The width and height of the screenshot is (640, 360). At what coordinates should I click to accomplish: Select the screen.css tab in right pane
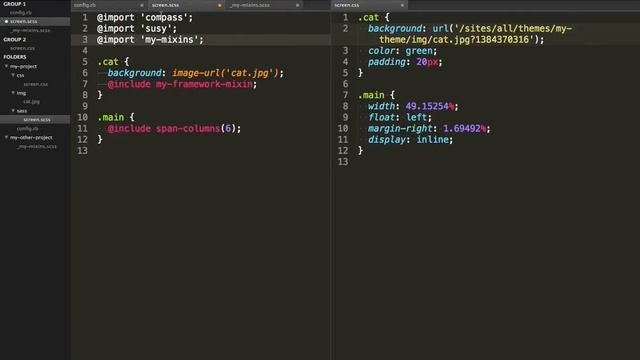pos(347,5)
